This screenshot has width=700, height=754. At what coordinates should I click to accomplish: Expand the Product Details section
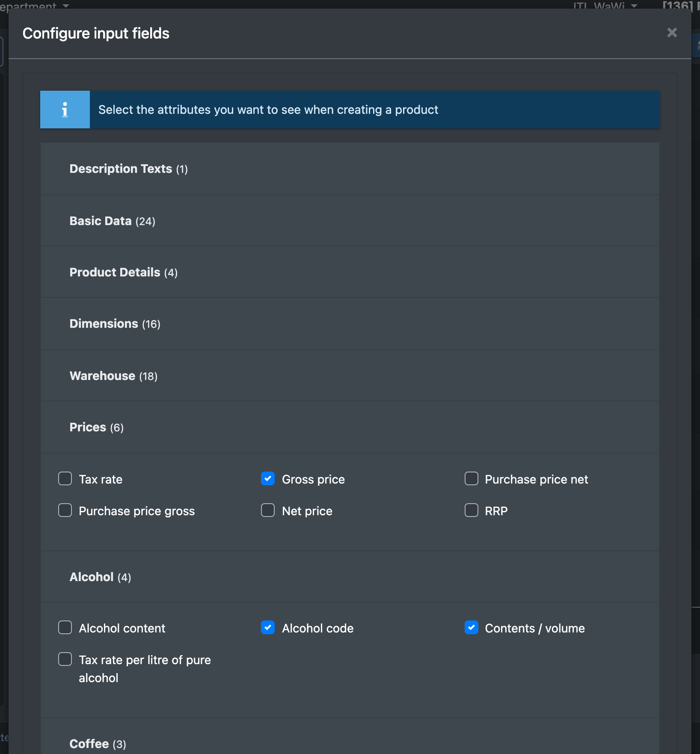[350, 272]
